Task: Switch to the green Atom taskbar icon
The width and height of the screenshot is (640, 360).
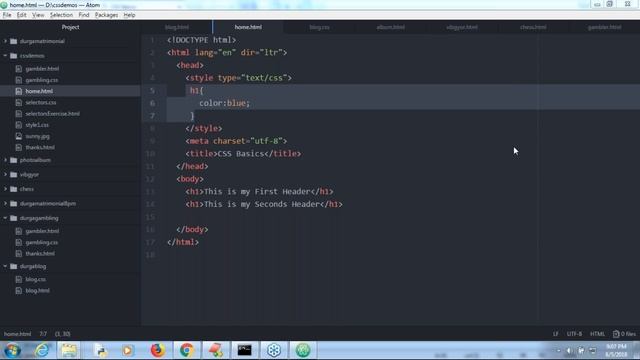Action: click(303, 350)
